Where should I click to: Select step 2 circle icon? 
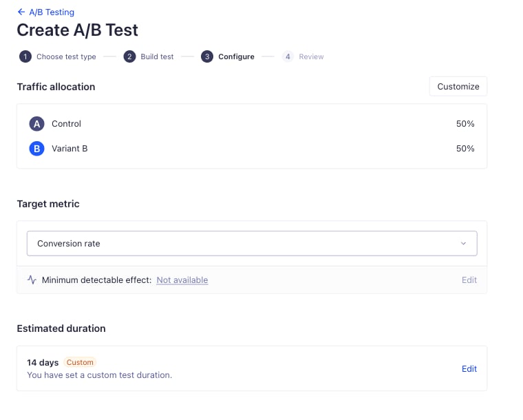click(129, 56)
